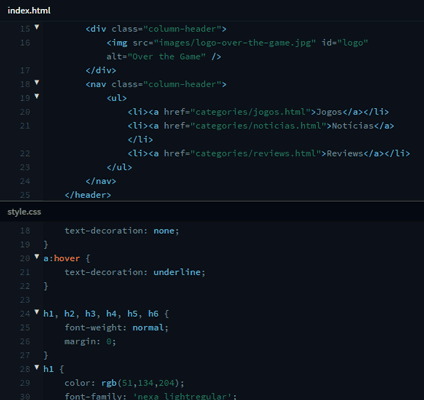Select the style.css pane title

click(24, 212)
